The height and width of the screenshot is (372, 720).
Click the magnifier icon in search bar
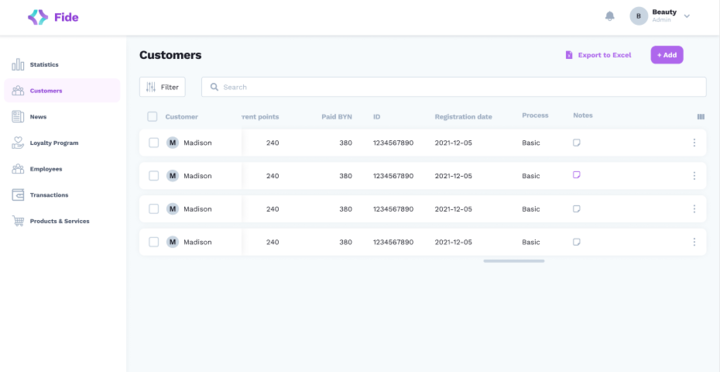pos(214,87)
